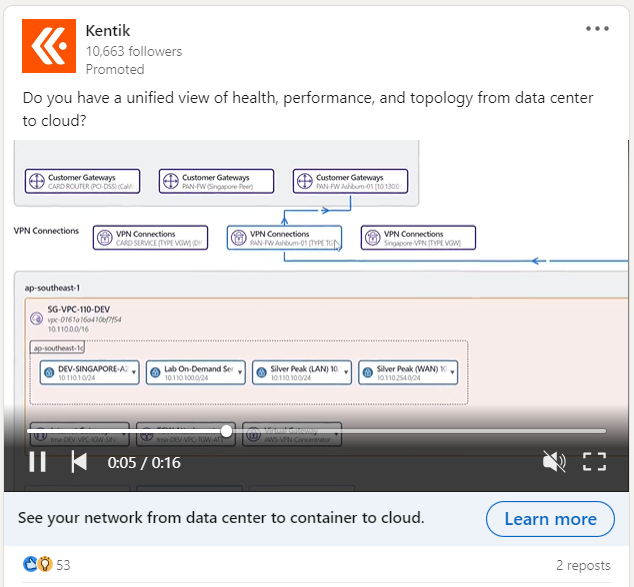The width and height of the screenshot is (634, 587).
Task: Click gateway icon in CARD ROUTER node
Action: pos(37,181)
